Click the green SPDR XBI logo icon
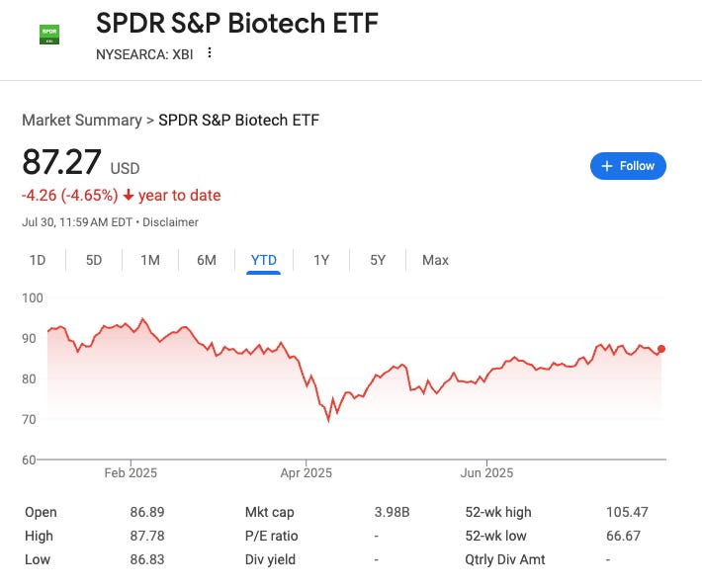702x588 pixels. (49, 35)
